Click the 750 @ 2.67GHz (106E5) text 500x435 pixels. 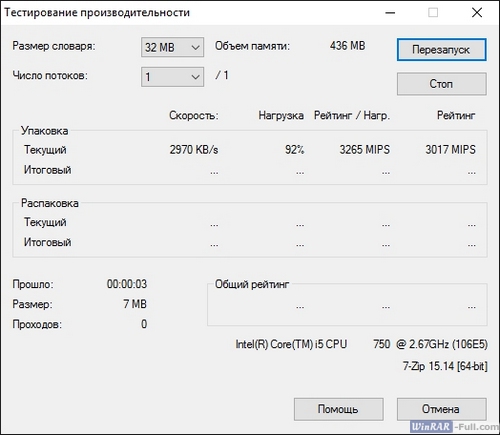(430, 344)
